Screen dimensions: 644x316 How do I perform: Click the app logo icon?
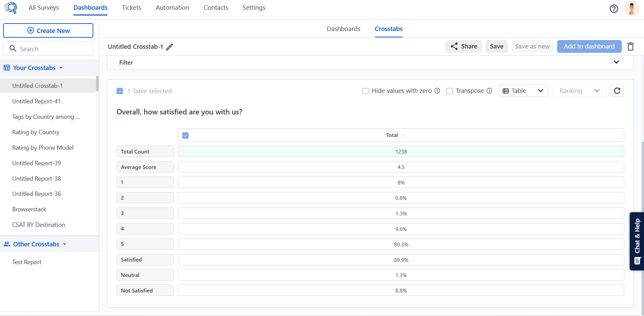point(10,8)
